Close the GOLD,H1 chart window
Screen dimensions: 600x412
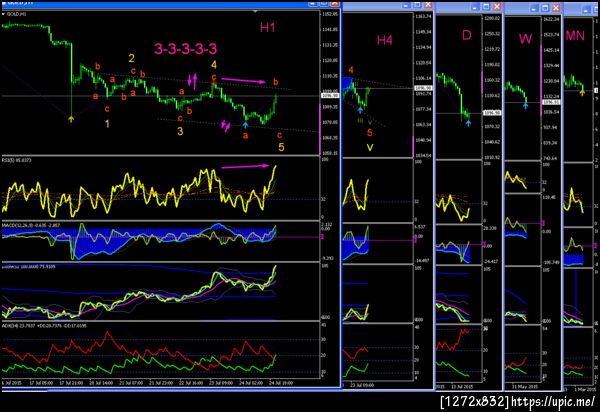(335, 3)
